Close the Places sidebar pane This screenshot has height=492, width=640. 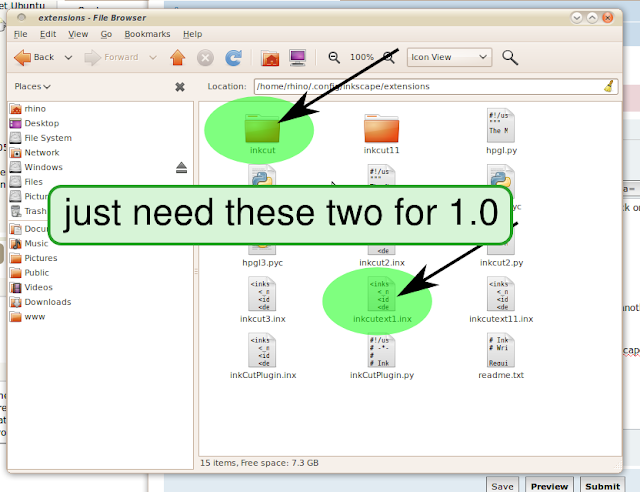[x=180, y=87]
